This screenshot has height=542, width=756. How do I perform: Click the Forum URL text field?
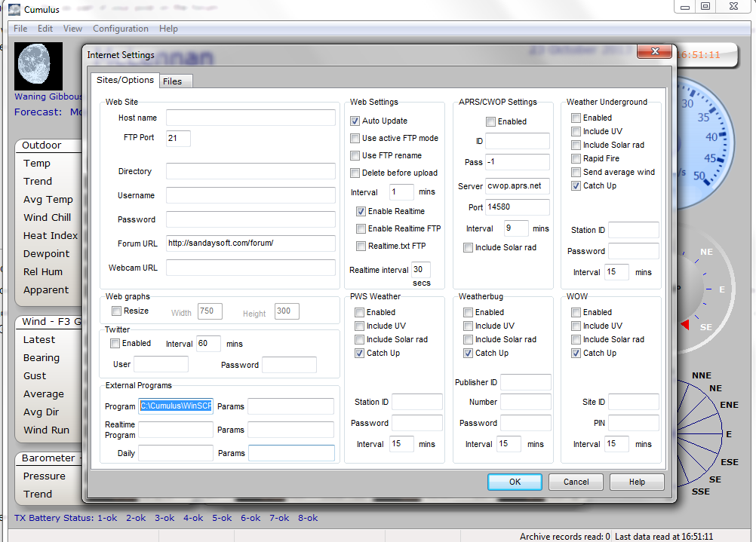tap(250, 243)
